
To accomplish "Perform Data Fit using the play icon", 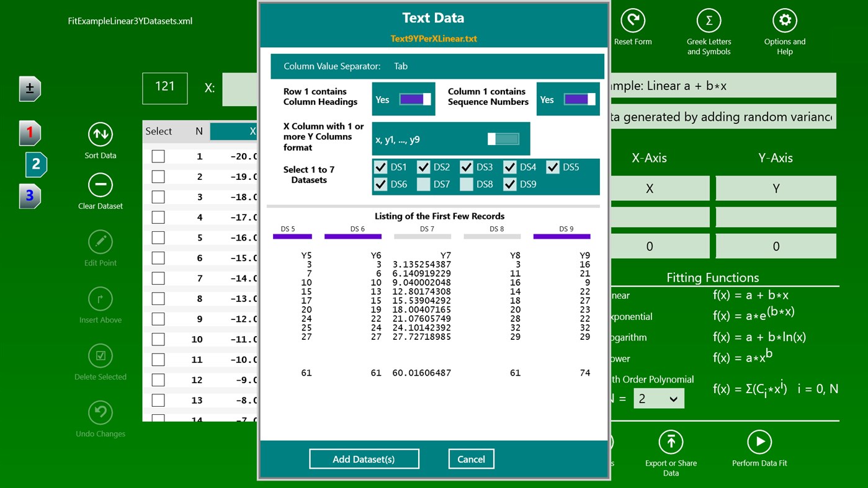I will (x=759, y=443).
